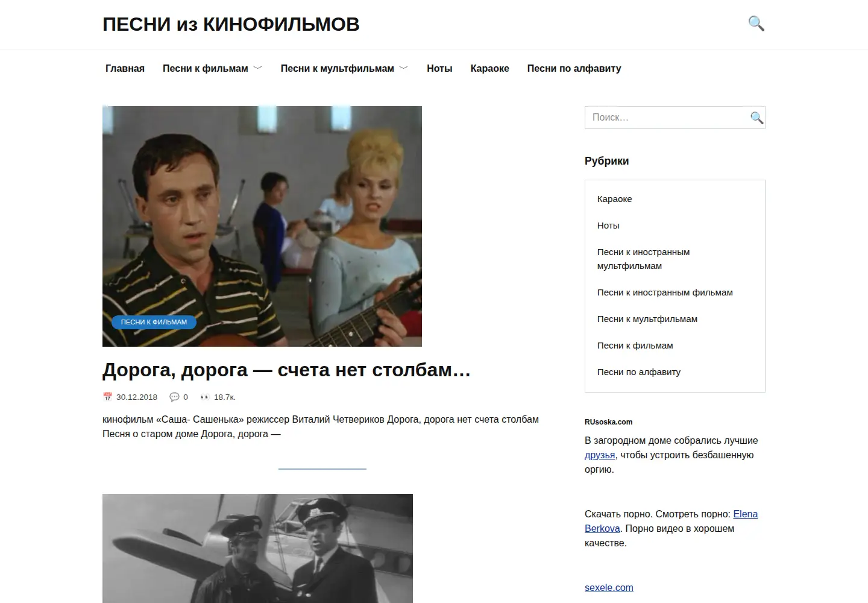Viewport: 868px width, 603px height.
Task: Click the sidebar search submit magnifier
Action: [x=756, y=118]
